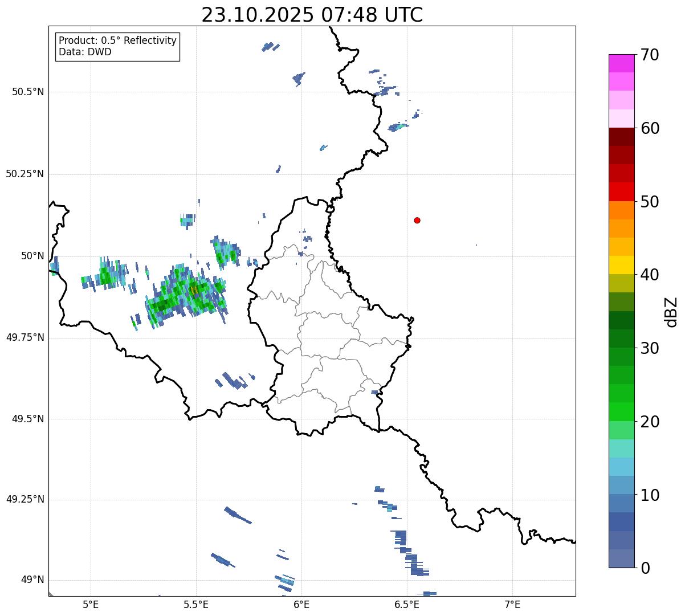Click the 49.75°N latitude label

tap(25, 337)
